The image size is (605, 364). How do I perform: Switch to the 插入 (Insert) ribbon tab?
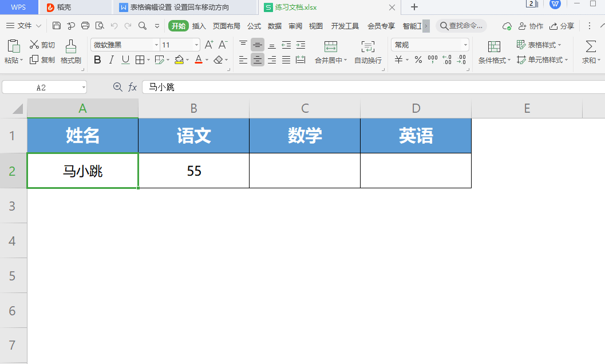tap(199, 26)
